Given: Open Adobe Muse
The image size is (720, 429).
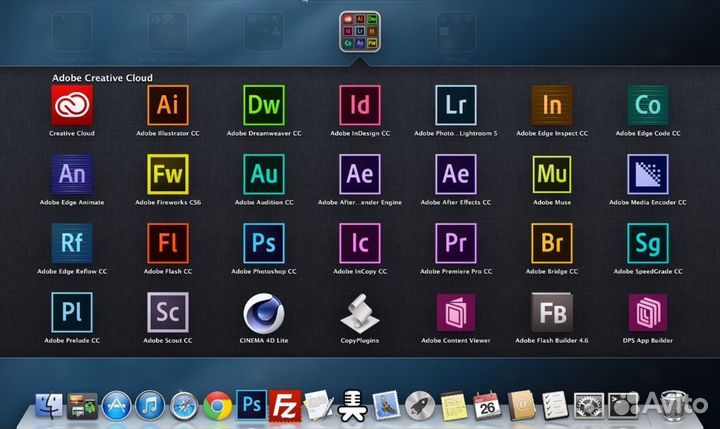Looking at the screenshot, I should click(x=552, y=175).
